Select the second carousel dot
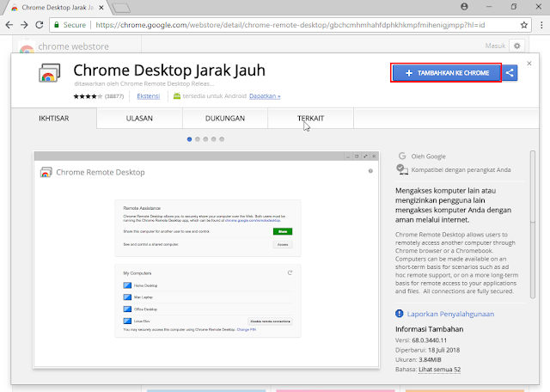The height and width of the screenshot is (392, 550). point(198,139)
